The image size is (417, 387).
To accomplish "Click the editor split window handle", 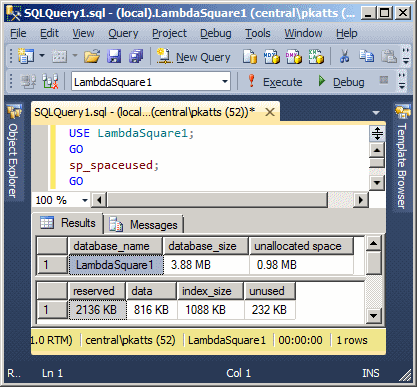I will click(377, 134).
